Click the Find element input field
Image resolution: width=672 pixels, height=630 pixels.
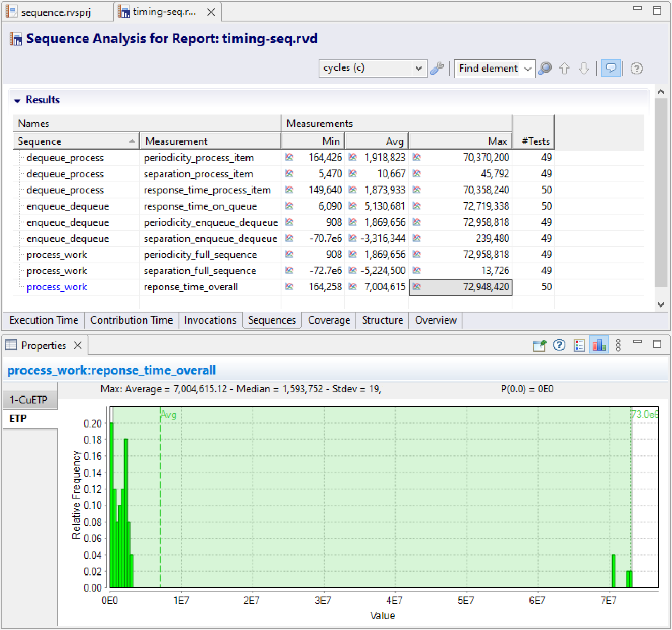488,69
